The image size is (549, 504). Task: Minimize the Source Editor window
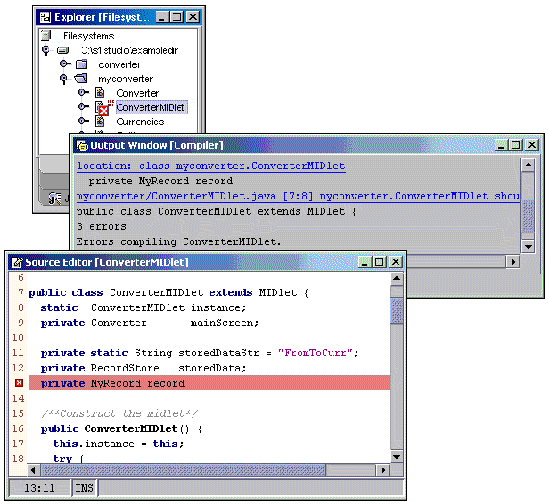click(x=364, y=262)
